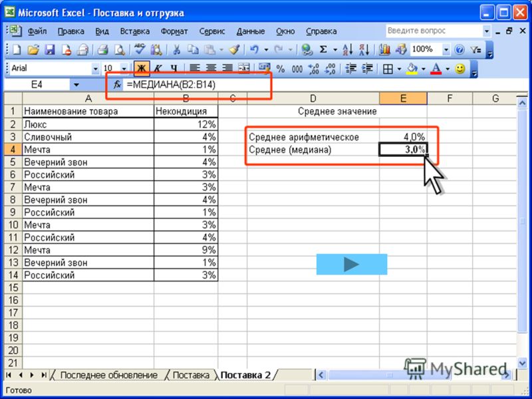Image resolution: width=532 pixels, height=399 pixels.
Task: Select column E header
Action: pyautogui.click(x=403, y=98)
